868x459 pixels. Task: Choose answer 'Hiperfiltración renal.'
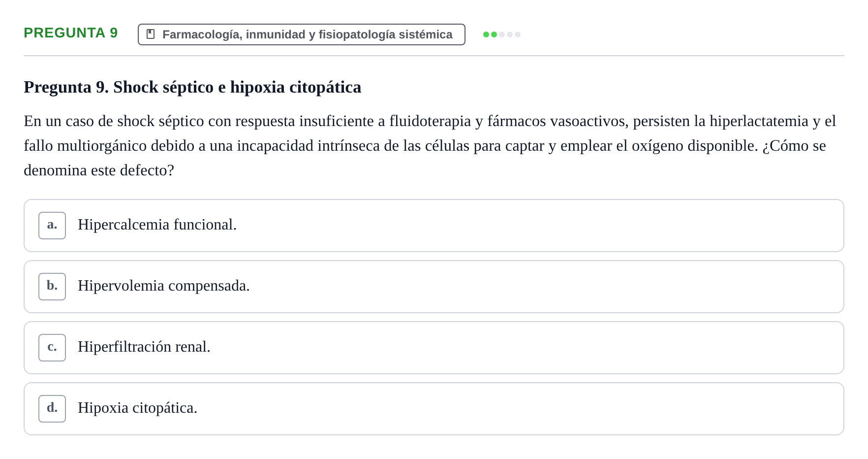tap(434, 348)
